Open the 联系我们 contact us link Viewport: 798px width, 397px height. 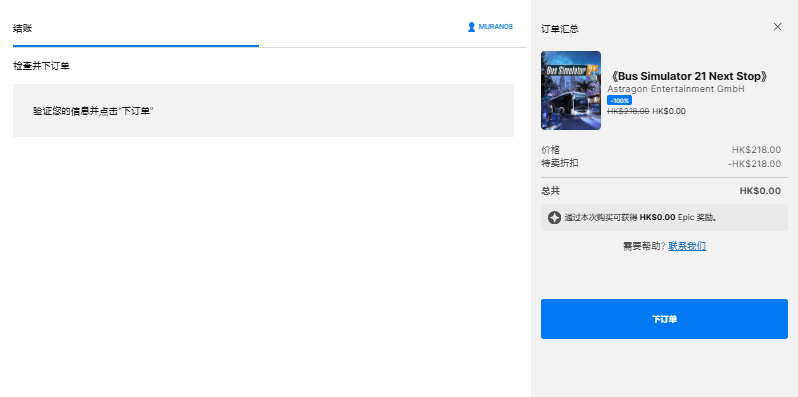(687, 246)
